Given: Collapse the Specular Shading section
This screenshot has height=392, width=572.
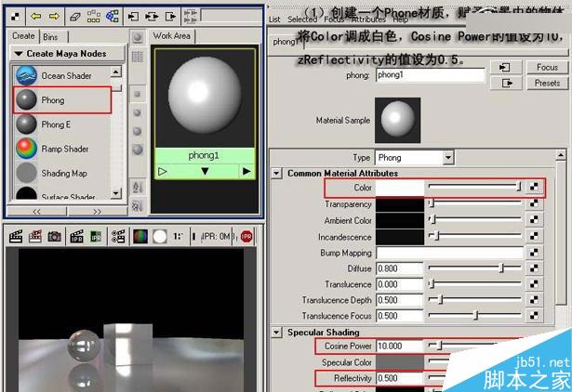Looking at the screenshot, I should pyautogui.click(x=276, y=333).
